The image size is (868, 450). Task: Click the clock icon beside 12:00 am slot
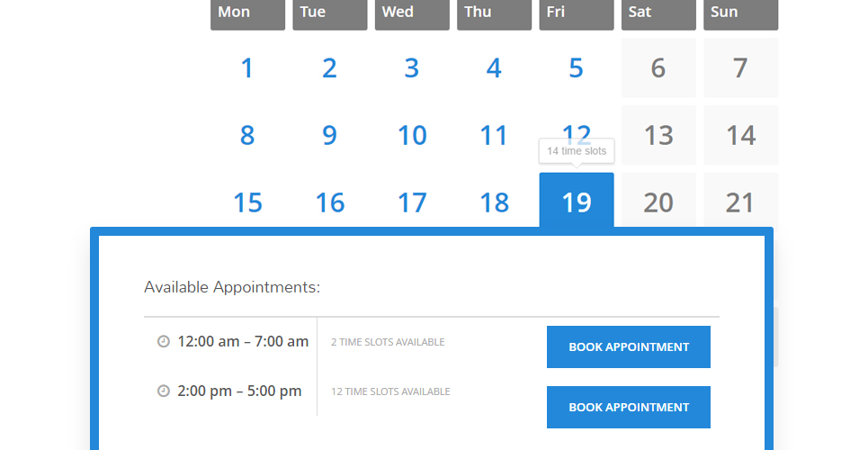164,341
